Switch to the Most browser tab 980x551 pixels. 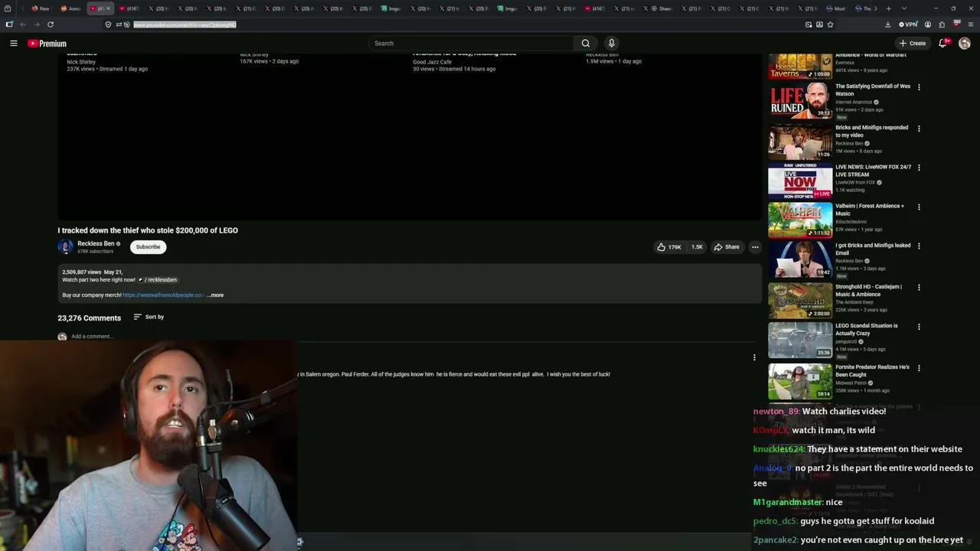pyautogui.click(x=836, y=8)
